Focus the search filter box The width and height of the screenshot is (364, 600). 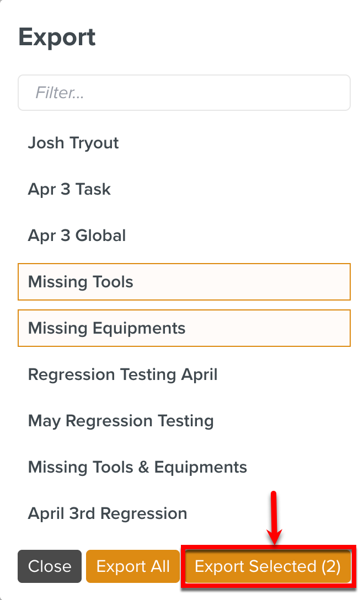(x=184, y=93)
